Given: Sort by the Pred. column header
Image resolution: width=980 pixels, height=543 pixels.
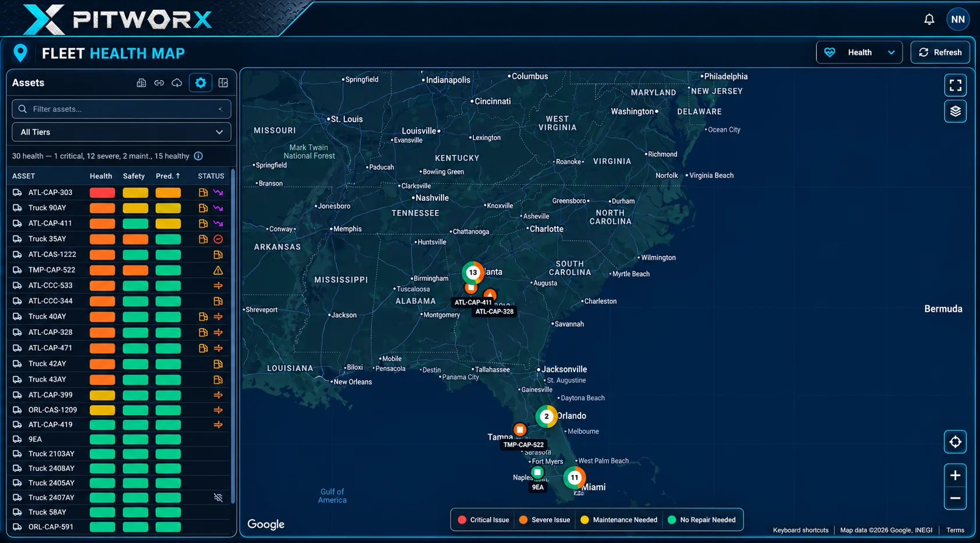Looking at the screenshot, I should [168, 176].
